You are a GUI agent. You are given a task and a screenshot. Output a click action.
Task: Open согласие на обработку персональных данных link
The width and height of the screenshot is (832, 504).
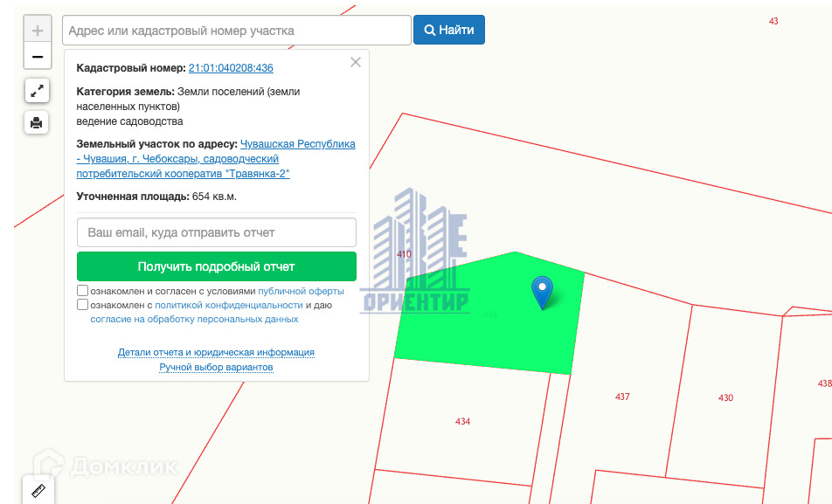(194, 319)
